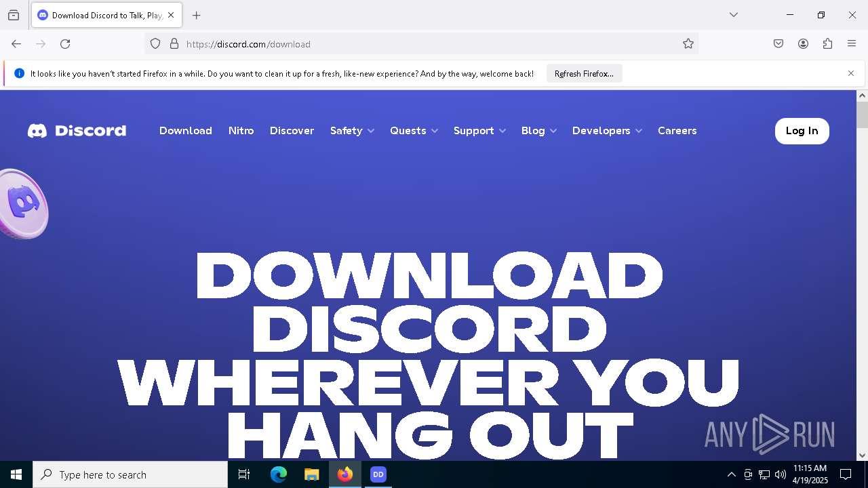Click the vertical scrollbar thumb

(x=862, y=115)
